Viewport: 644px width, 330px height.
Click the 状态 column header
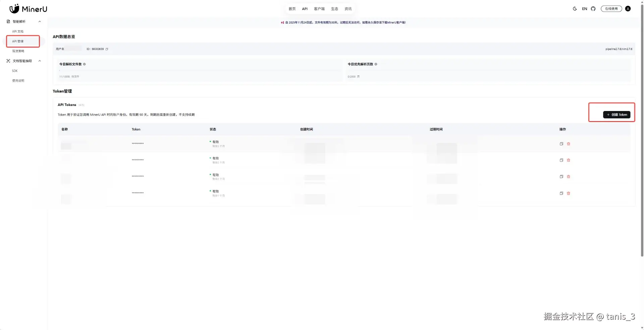(213, 129)
